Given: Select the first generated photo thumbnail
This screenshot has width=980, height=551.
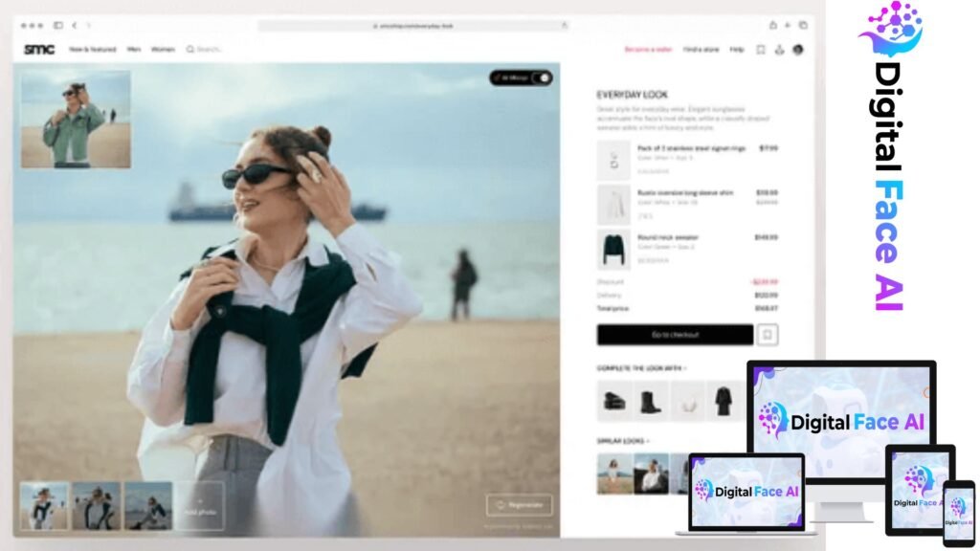Looking at the screenshot, I should point(44,506).
